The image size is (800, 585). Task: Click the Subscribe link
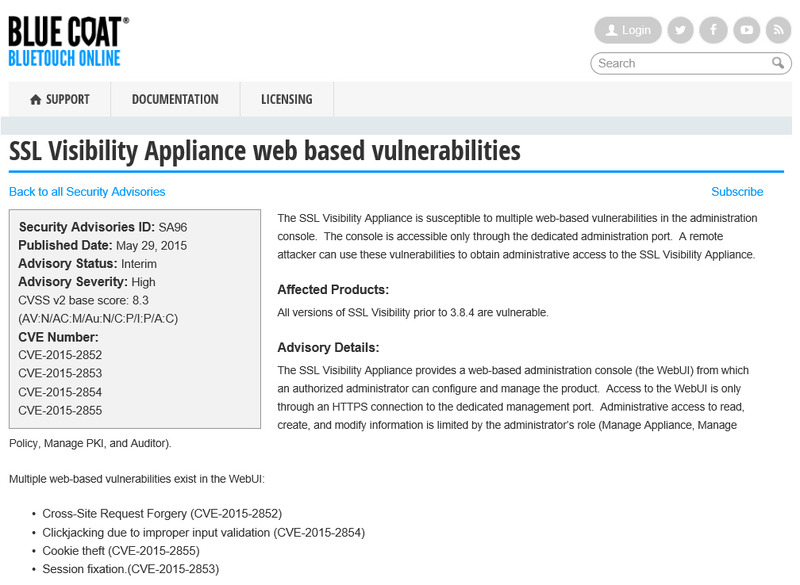click(737, 192)
